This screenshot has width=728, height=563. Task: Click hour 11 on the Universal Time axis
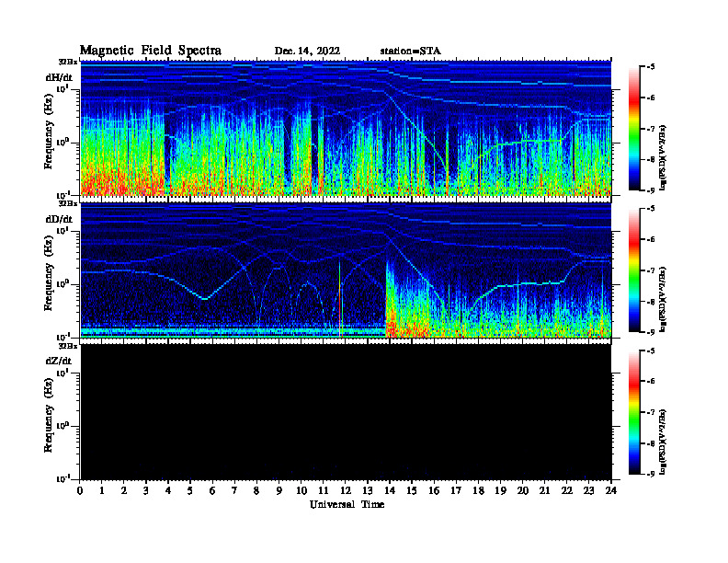(324, 490)
